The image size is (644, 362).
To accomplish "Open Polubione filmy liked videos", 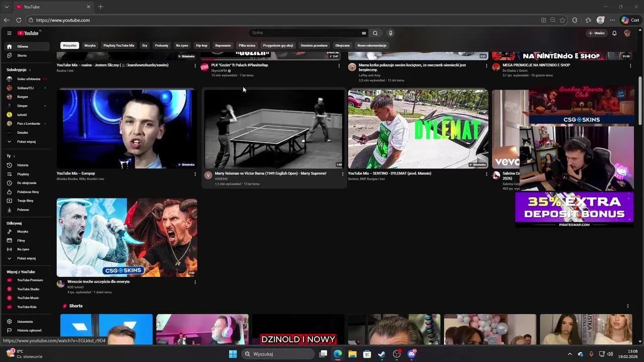I will pyautogui.click(x=26, y=192).
